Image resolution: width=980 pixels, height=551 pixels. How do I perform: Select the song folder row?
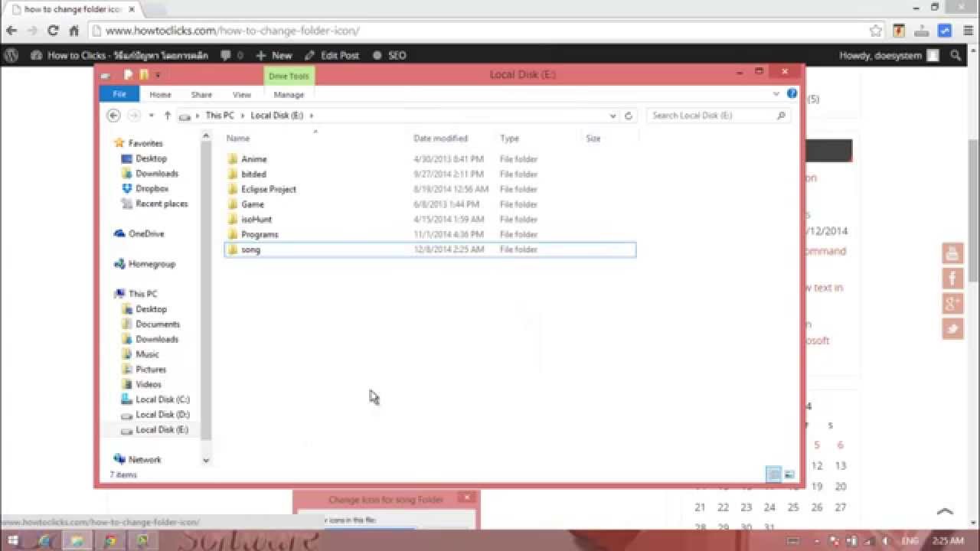coord(430,249)
